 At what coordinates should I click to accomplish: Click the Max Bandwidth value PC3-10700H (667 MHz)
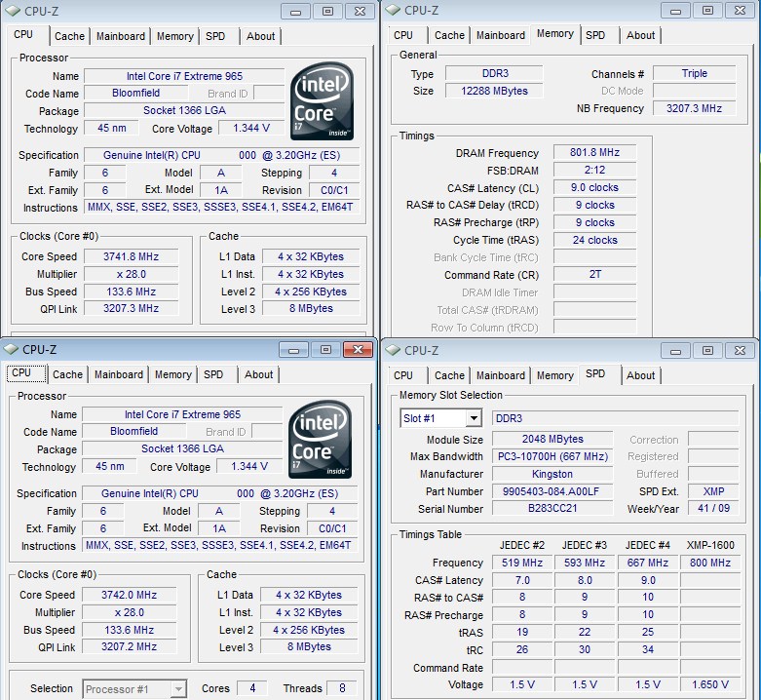pyautogui.click(x=552, y=456)
